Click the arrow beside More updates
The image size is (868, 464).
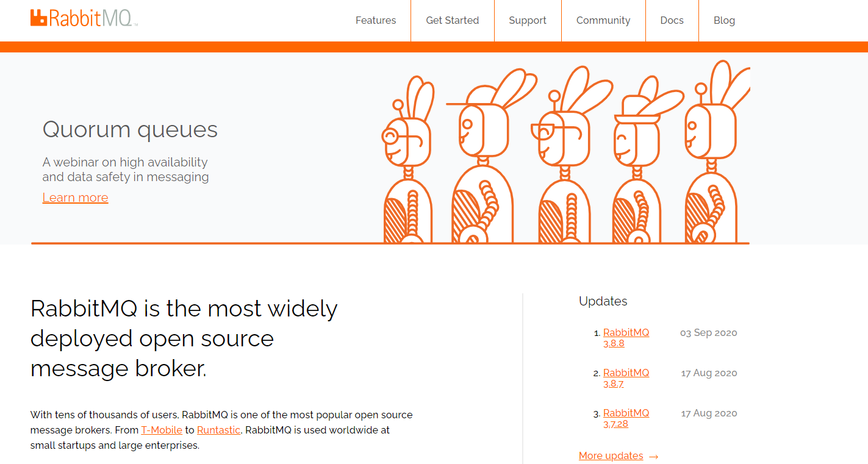653,456
